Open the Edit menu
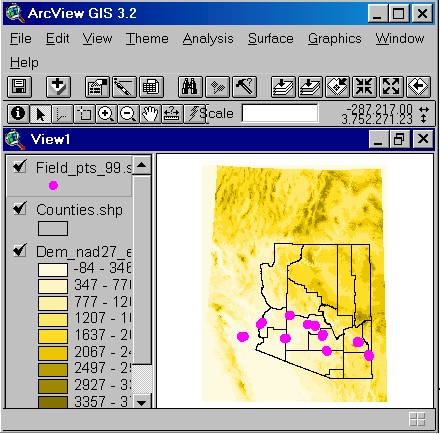The image size is (440, 434). 57,39
